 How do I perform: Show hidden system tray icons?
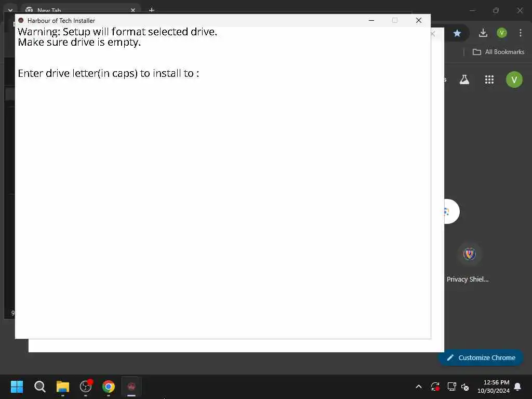coord(419,387)
